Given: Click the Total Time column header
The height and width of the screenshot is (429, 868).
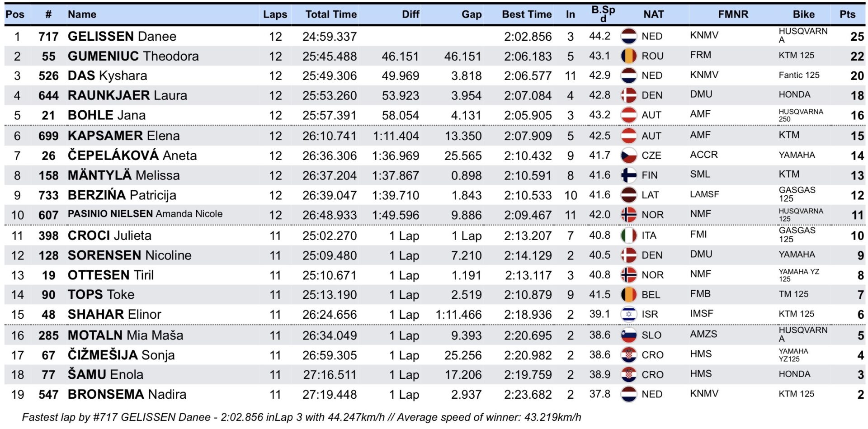Looking at the screenshot, I should coord(330,14).
